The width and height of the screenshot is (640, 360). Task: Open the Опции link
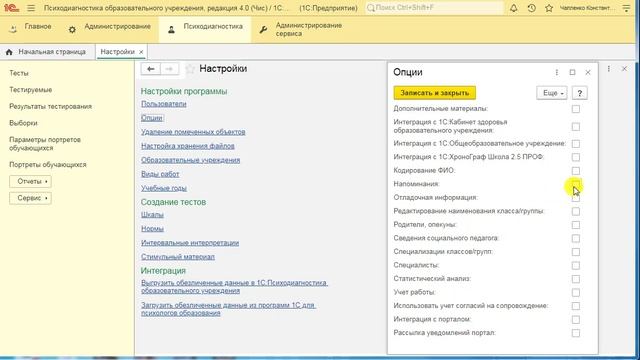(152, 118)
